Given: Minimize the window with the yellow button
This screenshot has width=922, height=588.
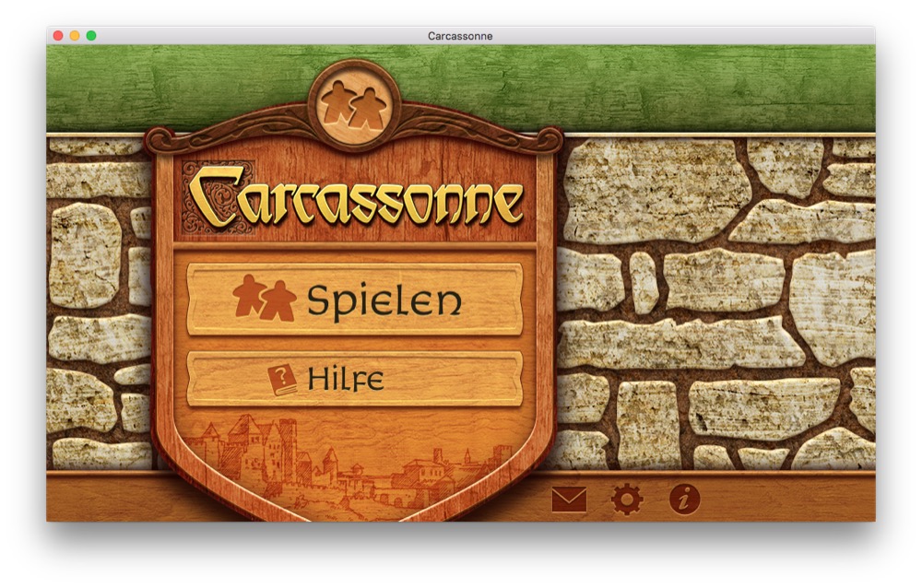Looking at the screenshot, I should pos(75,36).
